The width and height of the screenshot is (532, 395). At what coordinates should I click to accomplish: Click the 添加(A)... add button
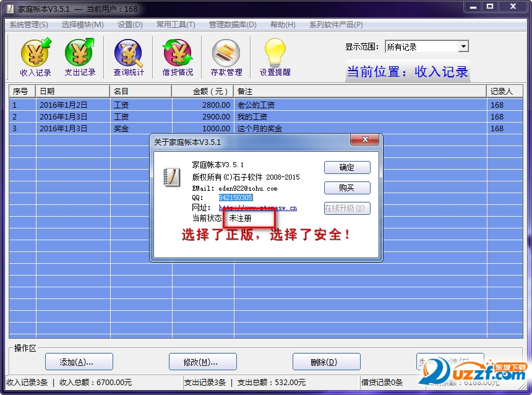[x=79, y=362]
